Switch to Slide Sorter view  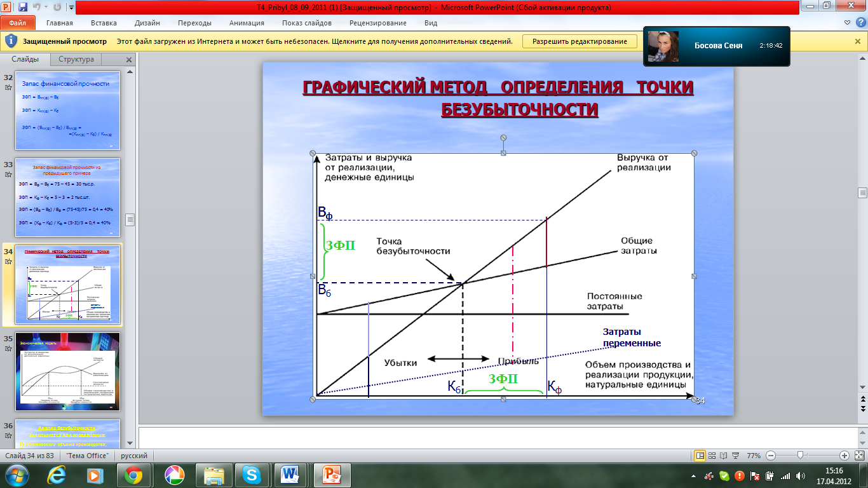[712, 456]
